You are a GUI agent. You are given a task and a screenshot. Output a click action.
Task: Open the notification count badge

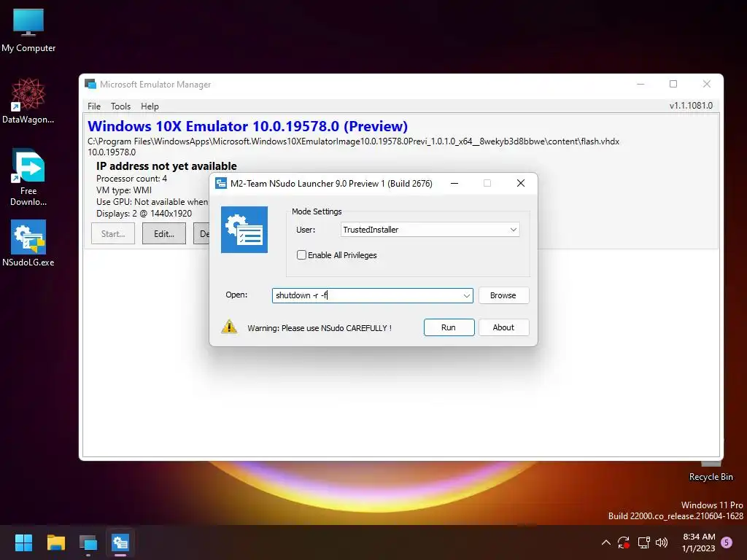727,542
